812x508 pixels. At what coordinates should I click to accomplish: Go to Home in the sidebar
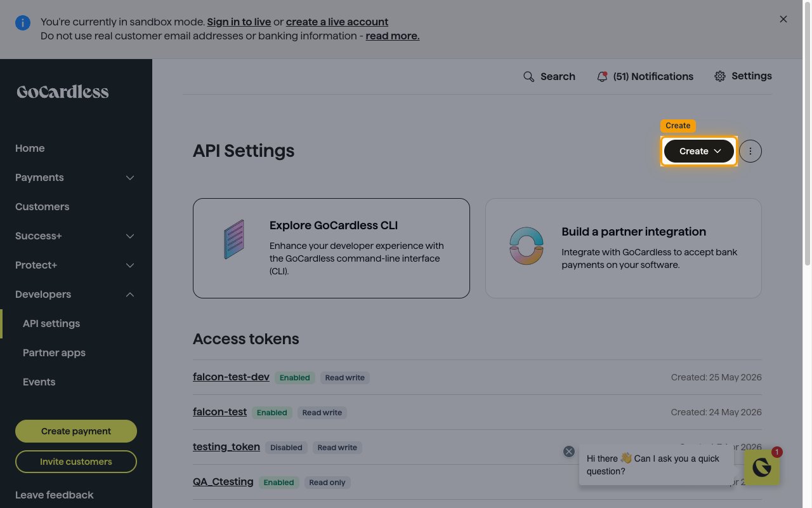[x=30, y=148]
